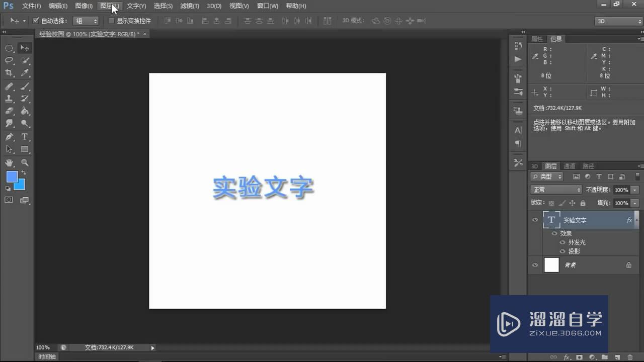Toggle lock position for the layer

[x=572, y=203]
